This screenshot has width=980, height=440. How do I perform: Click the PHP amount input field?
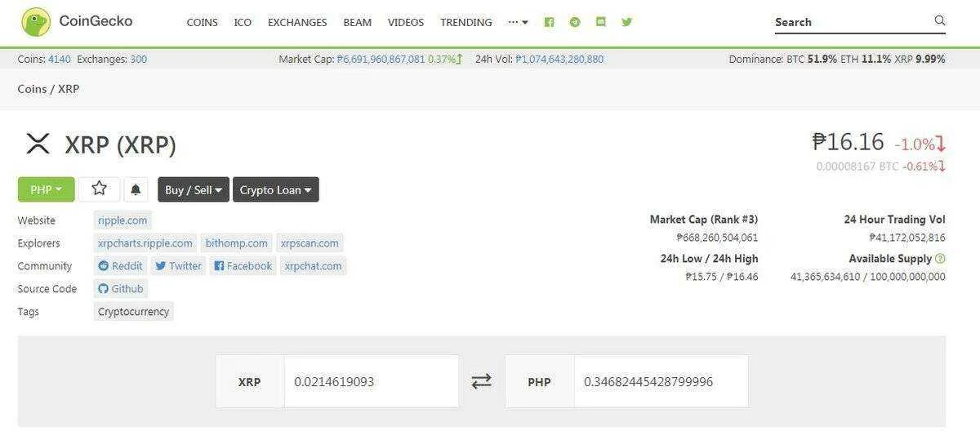(661, 381)
